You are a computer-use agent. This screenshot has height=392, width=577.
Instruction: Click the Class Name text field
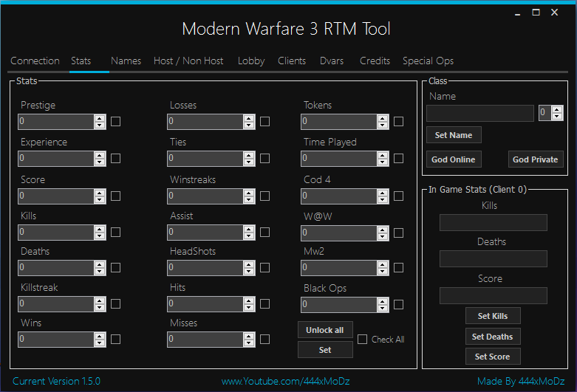coord(480,113)
